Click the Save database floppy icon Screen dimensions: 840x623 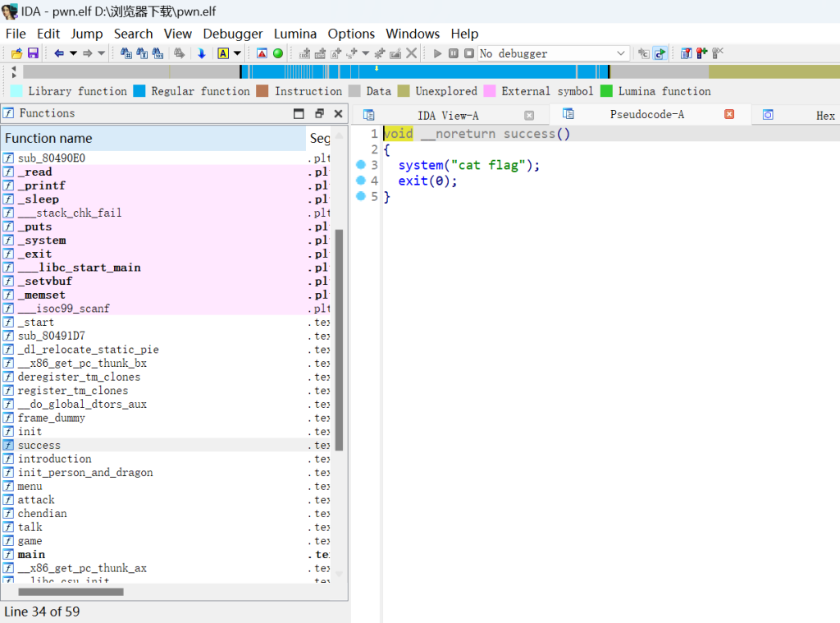[x=33, y=53]
